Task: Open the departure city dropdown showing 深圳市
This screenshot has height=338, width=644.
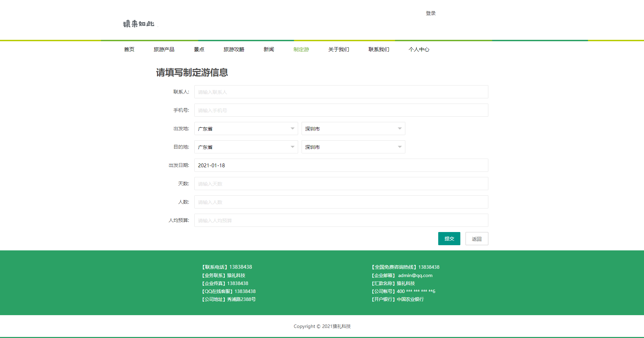Action: (x=353, y=128)
